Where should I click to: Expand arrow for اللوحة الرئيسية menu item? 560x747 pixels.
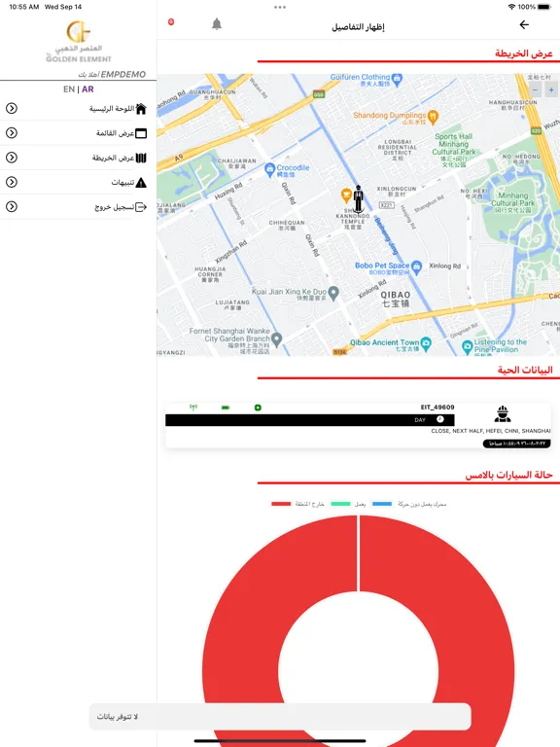pyautogui.click(x=12, y=109)
